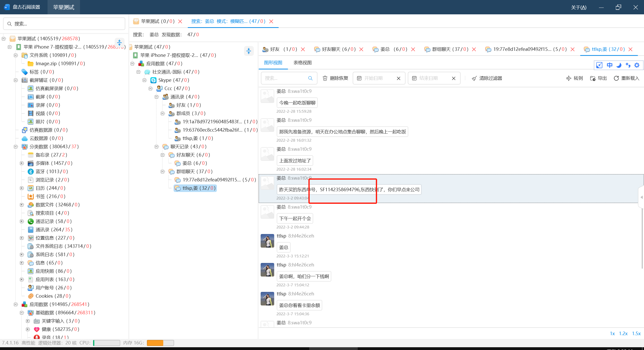
Task: Click the 删除恢复 button
Action: 335,78
